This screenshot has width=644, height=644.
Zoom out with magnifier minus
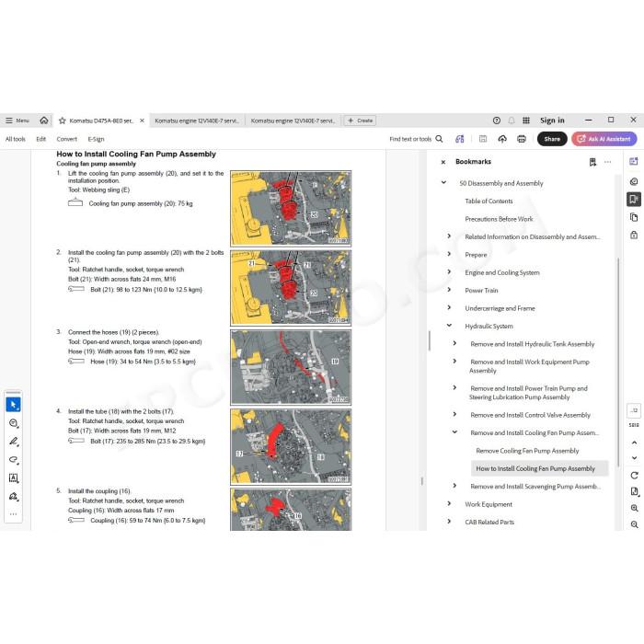click(634, 524)
